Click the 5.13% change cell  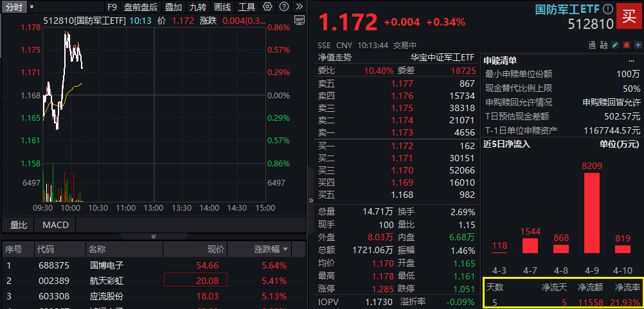274,296
